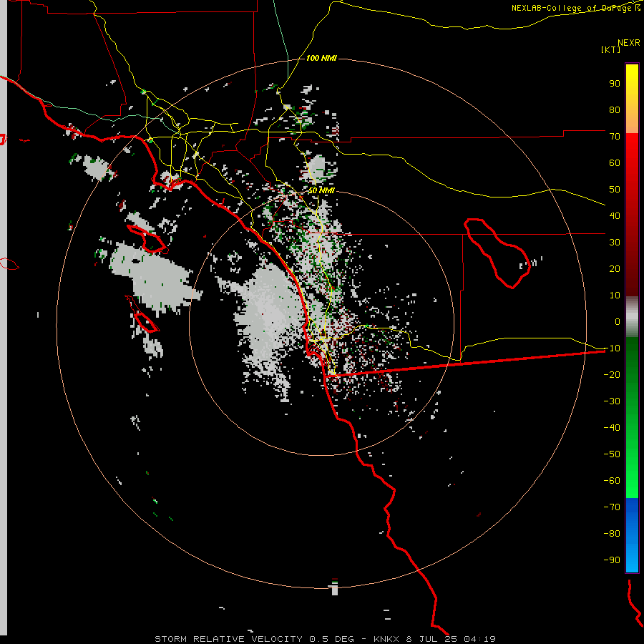Click the positive 90 knot scale label
The width and height of the screenshot is (644, 644).
(x=615, y=84)
